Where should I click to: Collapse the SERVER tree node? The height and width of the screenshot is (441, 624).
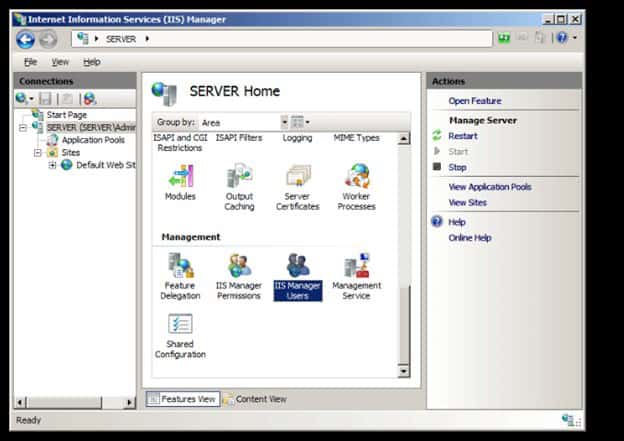23,128
